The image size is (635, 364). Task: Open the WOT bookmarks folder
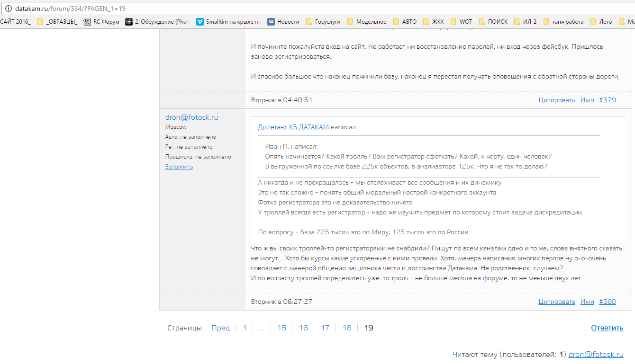tap(461, 22)
